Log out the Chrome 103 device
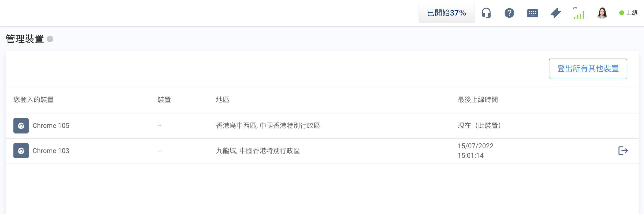The image size is (644, 214). click(x=623, y=151)
